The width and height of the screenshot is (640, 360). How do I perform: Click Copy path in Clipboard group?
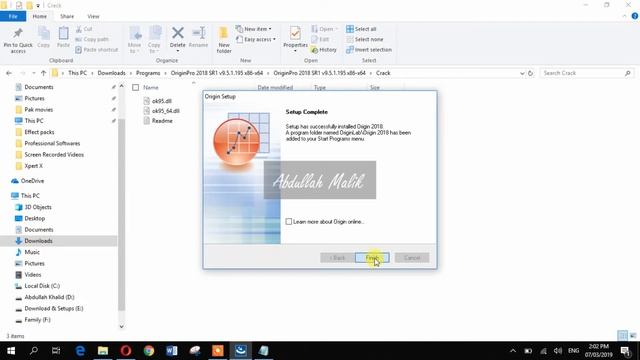click(x=92, y=39)
